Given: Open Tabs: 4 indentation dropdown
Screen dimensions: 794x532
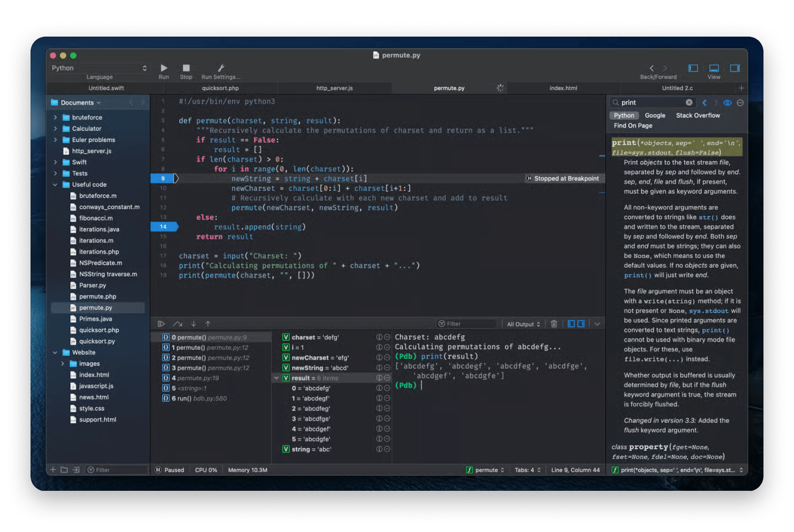Looking at the screenshot, I should [527, 470].
